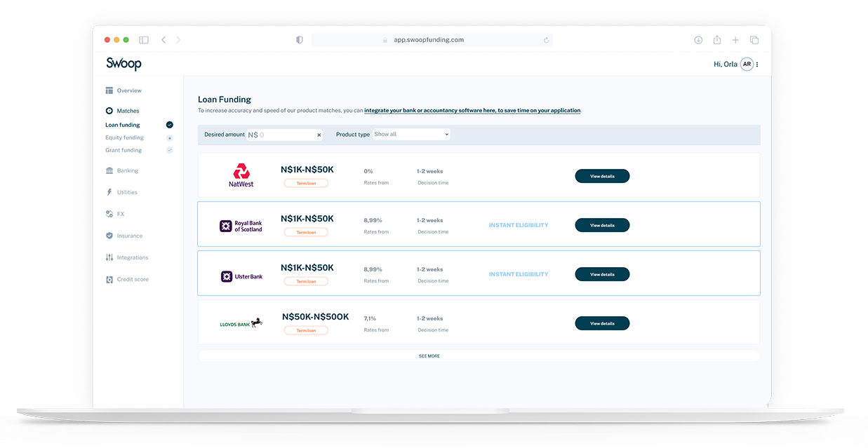This screenshot has height=448, width=868.
Task: Toggle the Grant funding check indicator
Action: (169, 150)
